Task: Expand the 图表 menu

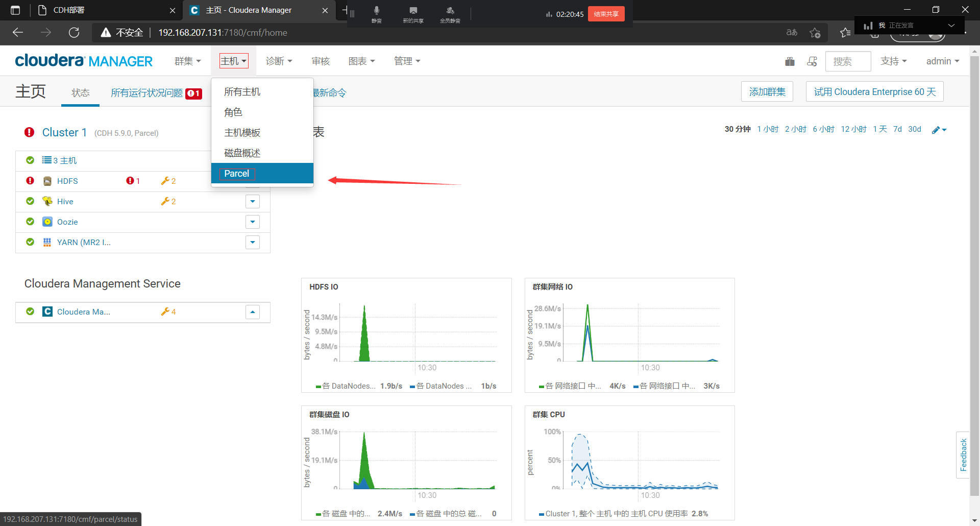Action: 361,61
